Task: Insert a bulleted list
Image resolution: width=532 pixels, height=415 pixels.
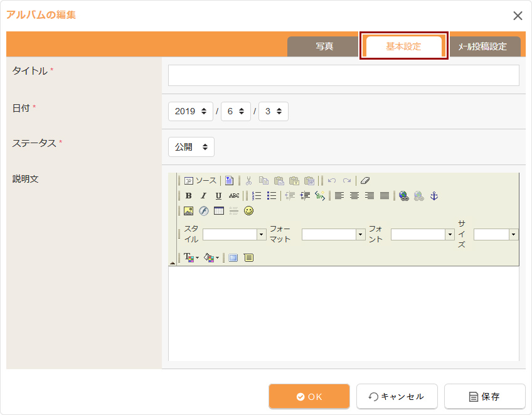Action: 272,196
